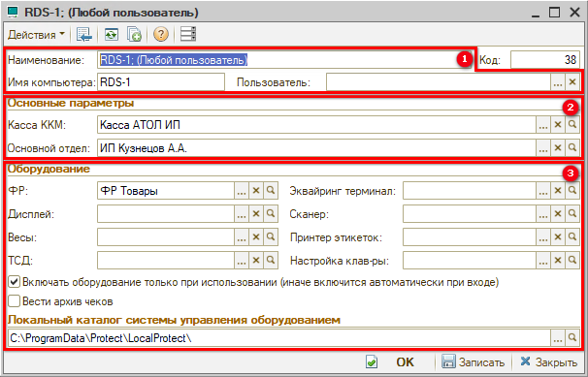Open selection for Весы field
The height and width of the screenshot is (377, 588).
coord(242,237)
